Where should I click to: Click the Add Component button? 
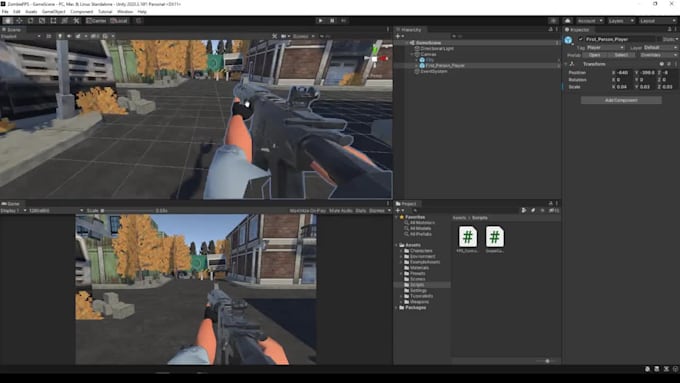pos(621,100)
